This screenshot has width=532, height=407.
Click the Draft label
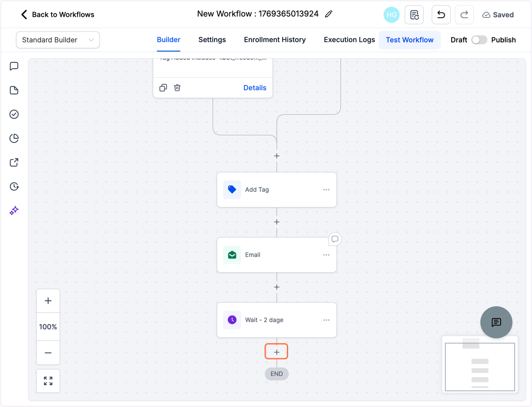tap(459, 40)
